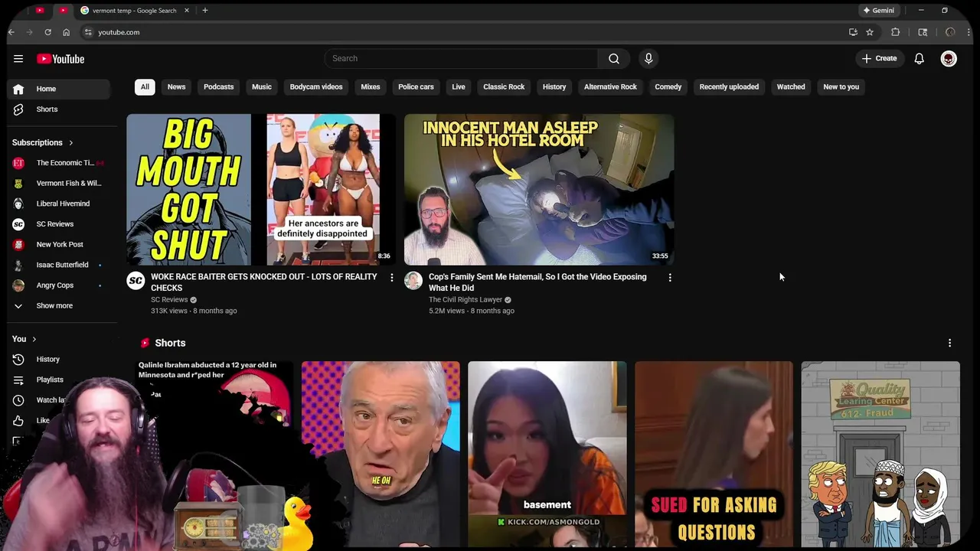Select the Recently uploaded filter chip

click(729, 86)
